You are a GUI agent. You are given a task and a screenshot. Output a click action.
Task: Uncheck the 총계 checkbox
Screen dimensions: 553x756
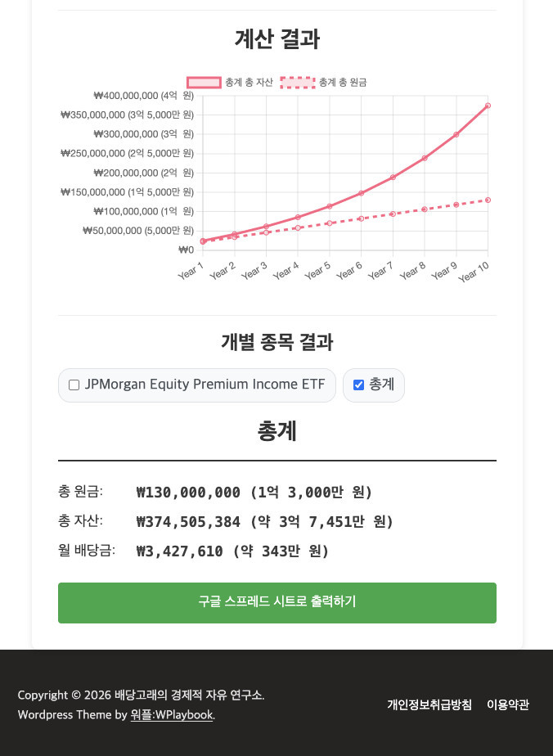coord(358,385)
